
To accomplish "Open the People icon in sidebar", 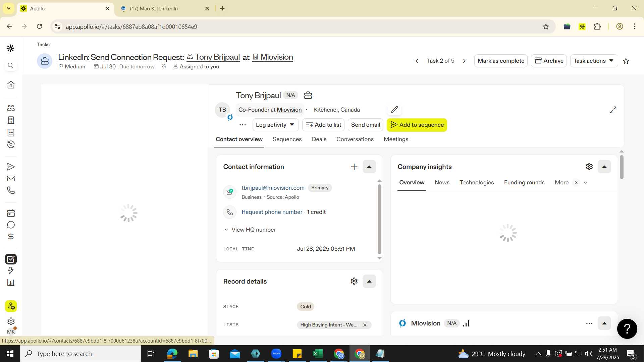I will click(11, 108).
